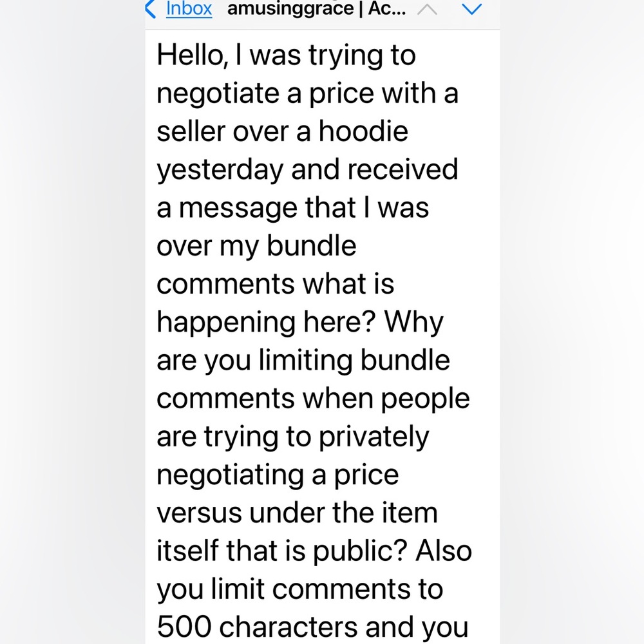
Task: Click the blue down-arrow to view next message
Action: point(472,10)
